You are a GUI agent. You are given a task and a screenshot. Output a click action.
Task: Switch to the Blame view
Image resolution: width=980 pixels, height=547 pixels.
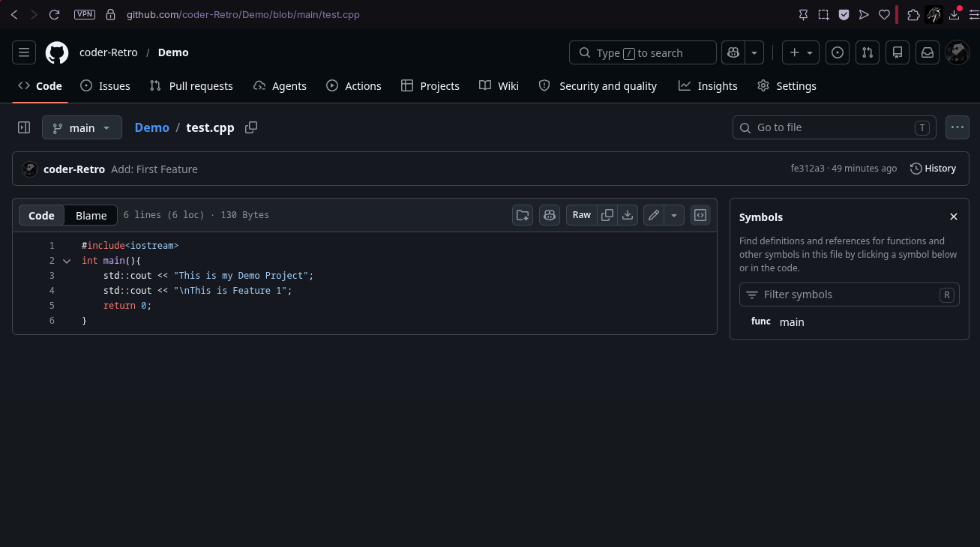pyautogui.click(x=91, y=216)
